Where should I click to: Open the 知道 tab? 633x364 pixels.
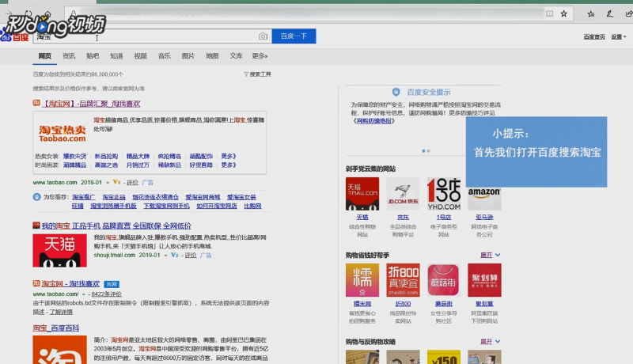coord(116,56)
